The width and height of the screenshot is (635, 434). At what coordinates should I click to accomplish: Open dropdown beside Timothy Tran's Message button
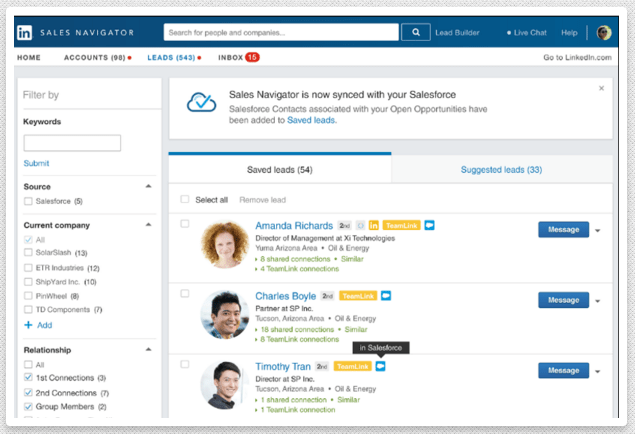point(597,372)
